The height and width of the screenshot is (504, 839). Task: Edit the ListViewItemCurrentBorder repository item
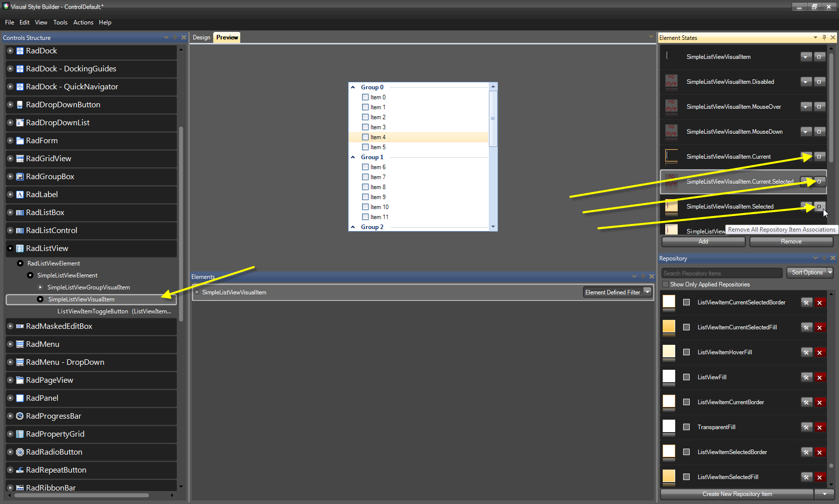click(x=807, y=402)
